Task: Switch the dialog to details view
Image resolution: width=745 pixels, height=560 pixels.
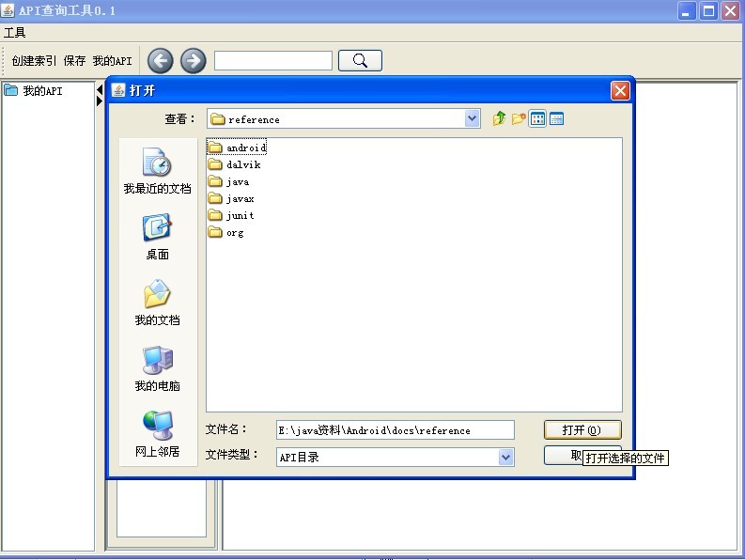Action: point(556,118)
